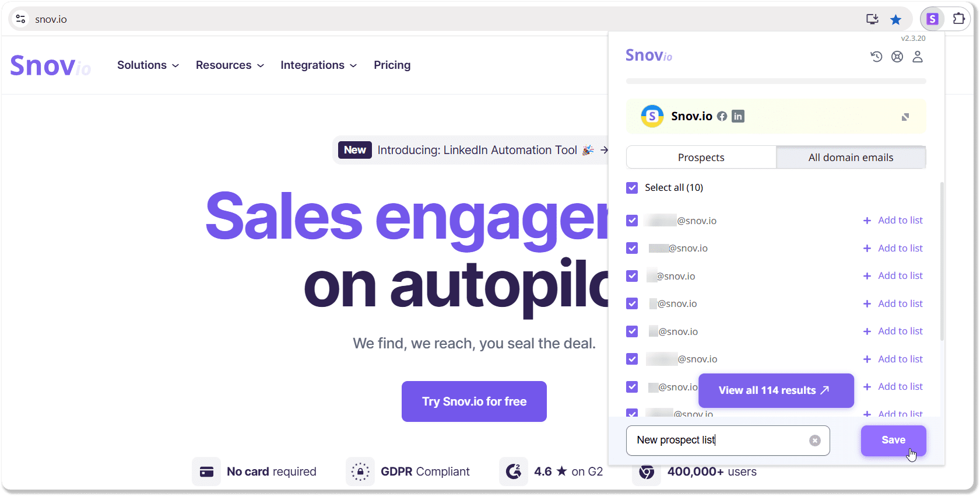The height and width of the screenshot is (496, 980).
Task: Open the history icon in Snov.io popup
Action: pyautogui.click(x=876, y=57)
